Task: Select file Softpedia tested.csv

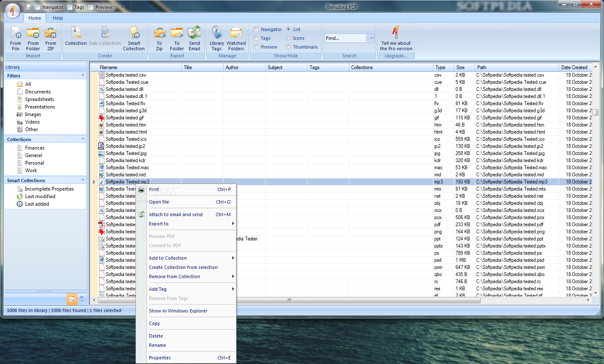Action: (x=126, y=75)
